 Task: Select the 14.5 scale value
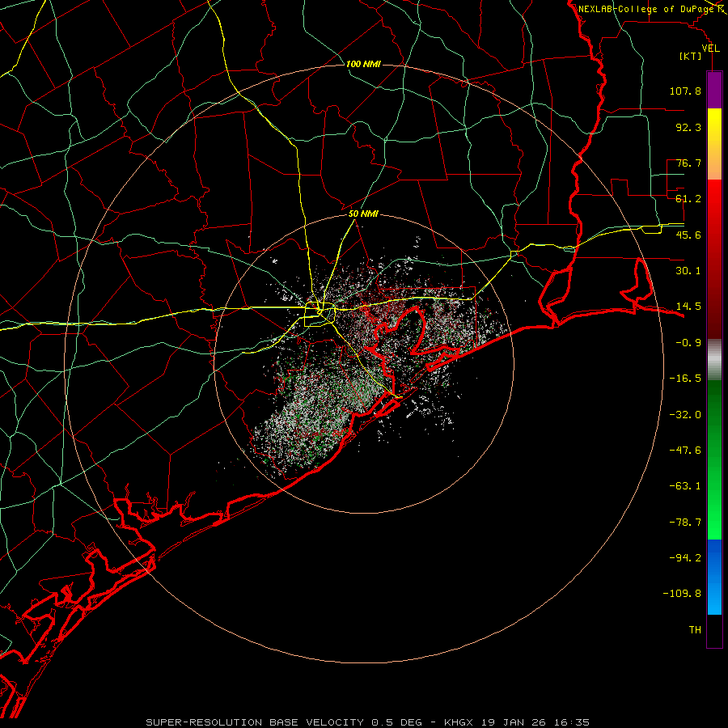point(688,307)
